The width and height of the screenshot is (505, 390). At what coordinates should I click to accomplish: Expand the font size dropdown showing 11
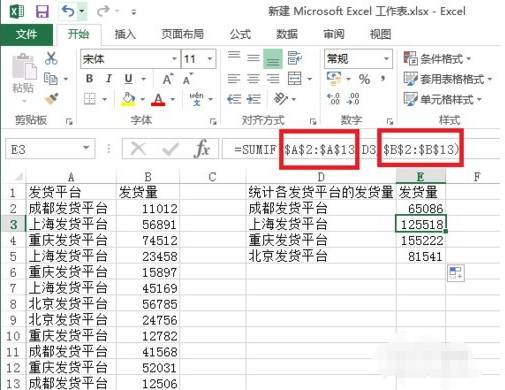[198, 59]
